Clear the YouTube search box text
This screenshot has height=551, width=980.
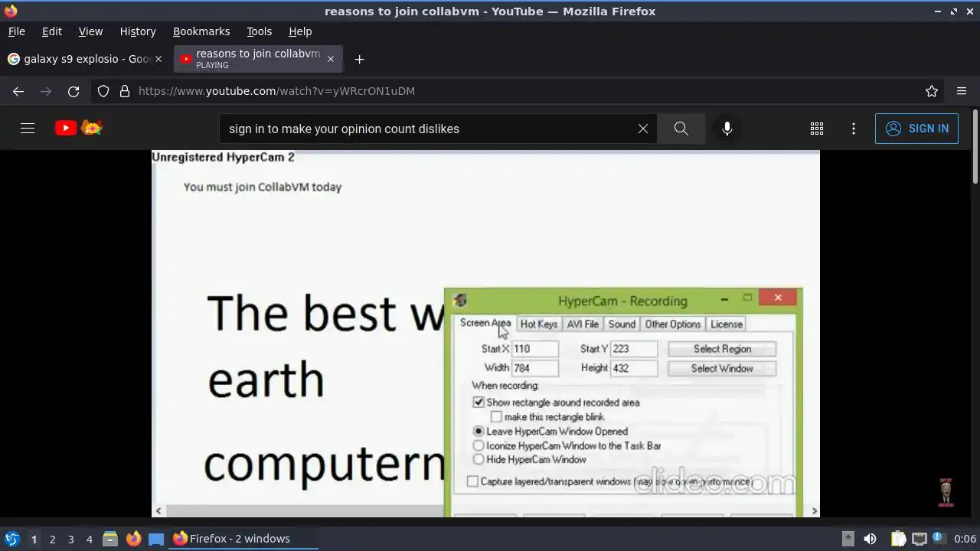643,129
